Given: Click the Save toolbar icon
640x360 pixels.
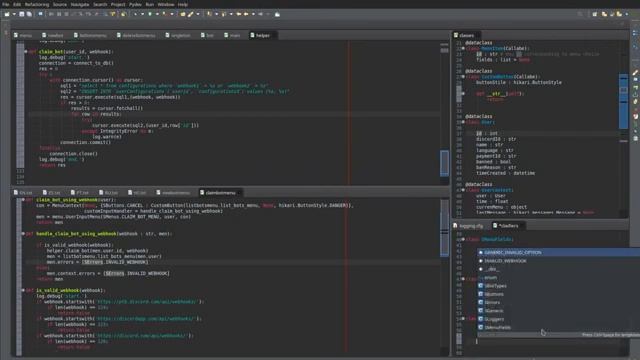Looking at the screenshot, I should point(22,14).
